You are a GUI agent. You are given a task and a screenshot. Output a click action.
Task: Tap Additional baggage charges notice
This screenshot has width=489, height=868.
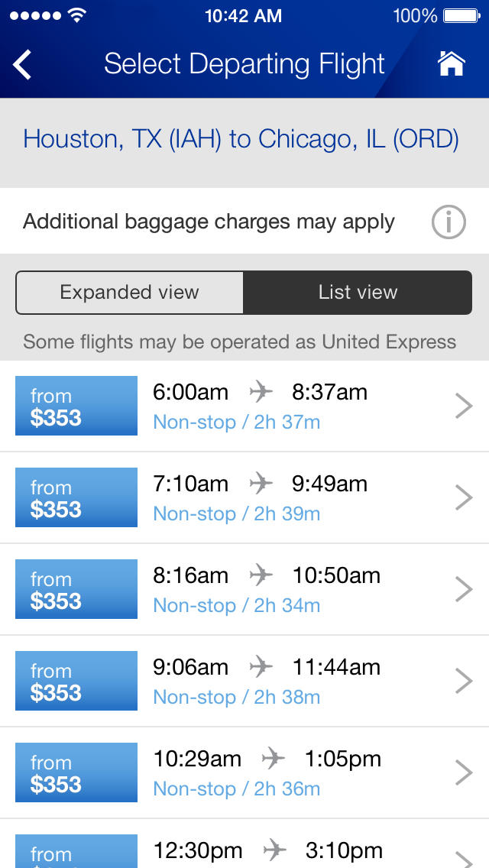click(209, 222)
